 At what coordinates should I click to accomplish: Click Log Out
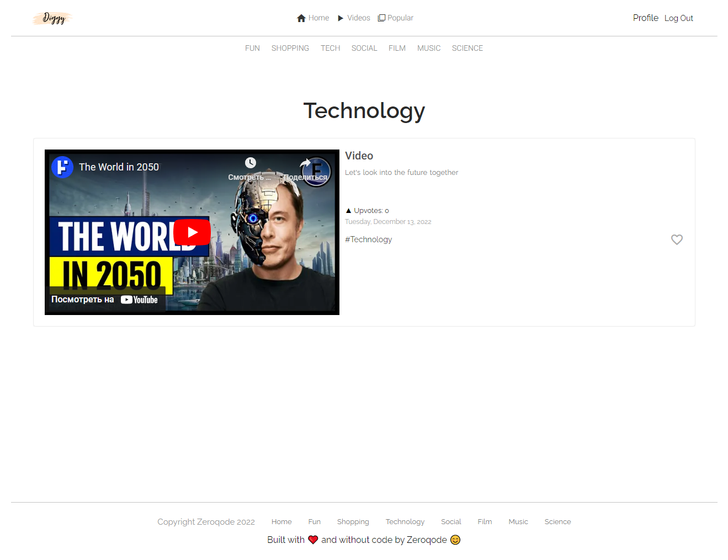[679, 18]
